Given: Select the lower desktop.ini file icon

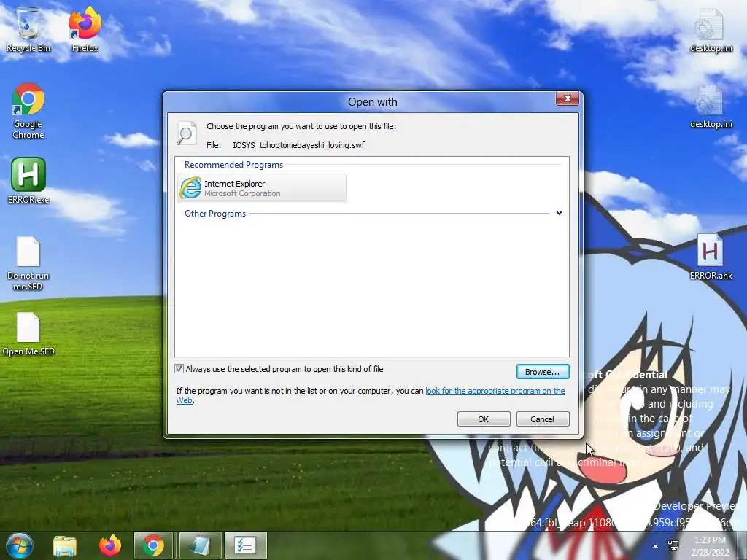Looking at the screenshot, I should pos(711,106).
